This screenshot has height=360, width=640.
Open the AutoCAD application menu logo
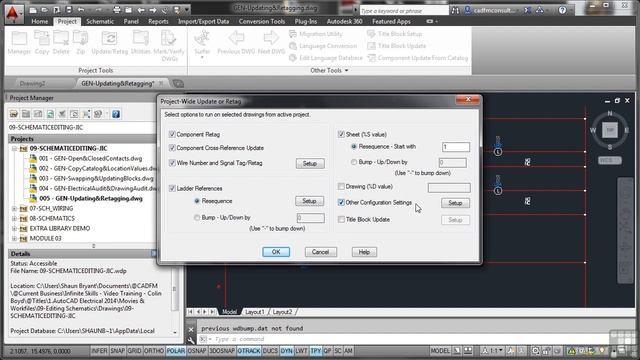(13, 13)
